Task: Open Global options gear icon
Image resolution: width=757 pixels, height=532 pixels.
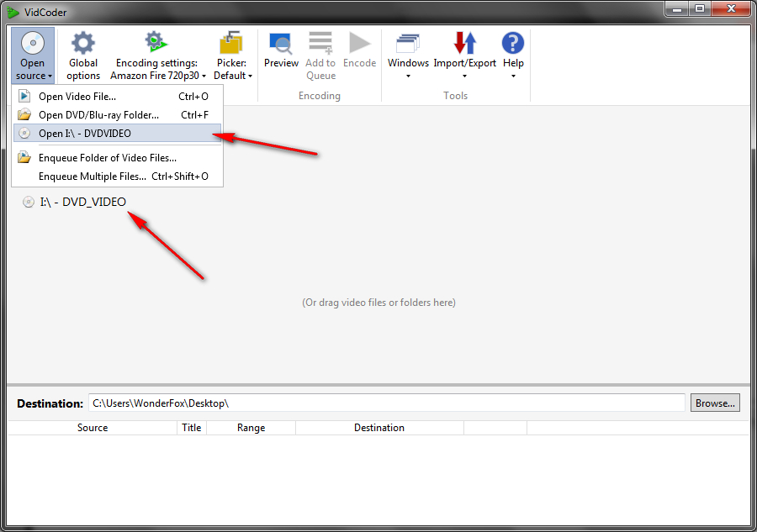Action: pos(83,43)
